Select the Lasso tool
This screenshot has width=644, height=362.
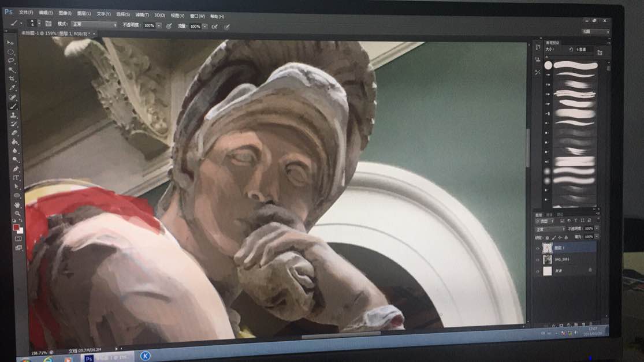coord(11,61)
